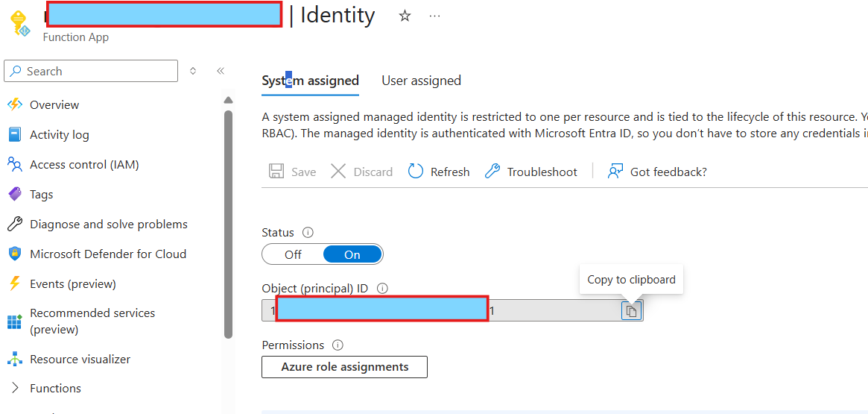The image size is (868, 414).
Task: Toggle expand/collapse all menu groups
Action: (193, 71)
